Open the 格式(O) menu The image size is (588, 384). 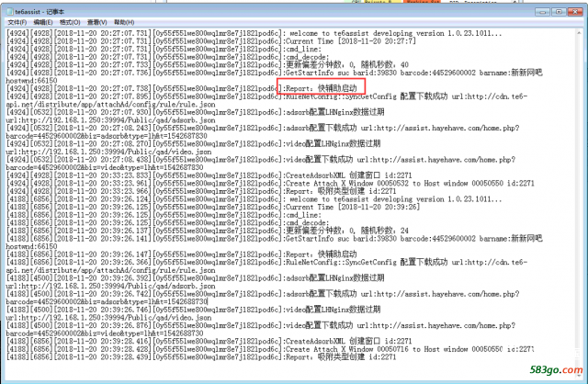pos(70,22)
